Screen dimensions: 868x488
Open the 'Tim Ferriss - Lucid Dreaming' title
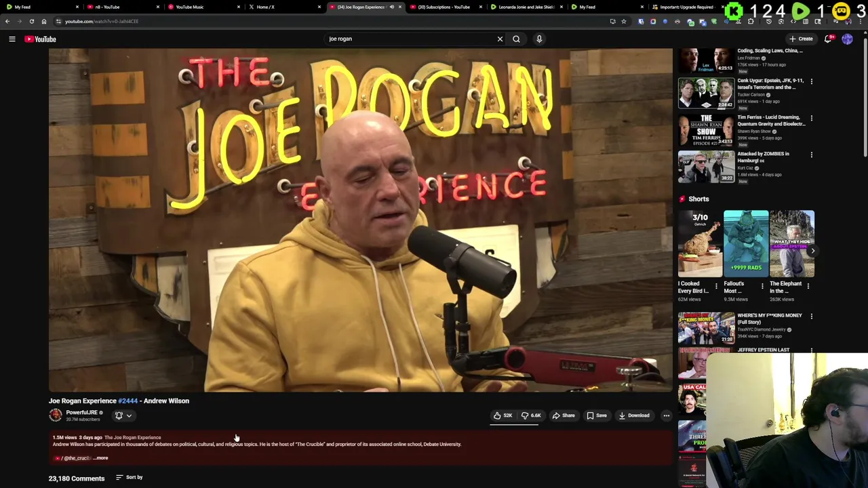pyautogui.click(x=771, y=121)
